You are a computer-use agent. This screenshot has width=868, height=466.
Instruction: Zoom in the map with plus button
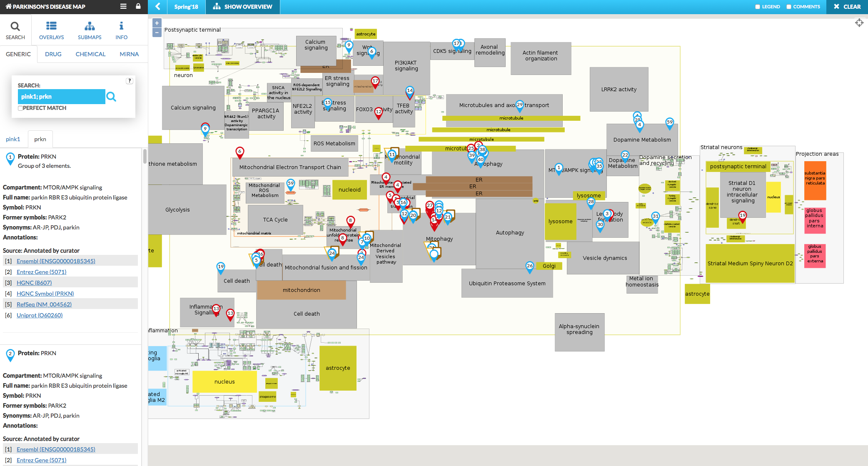(157, 23)
